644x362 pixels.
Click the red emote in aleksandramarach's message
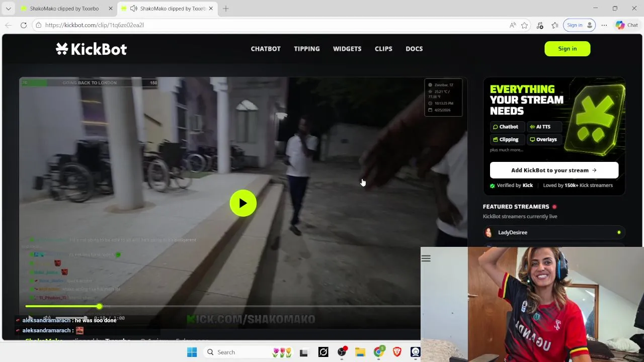click(x=79, y=330)
